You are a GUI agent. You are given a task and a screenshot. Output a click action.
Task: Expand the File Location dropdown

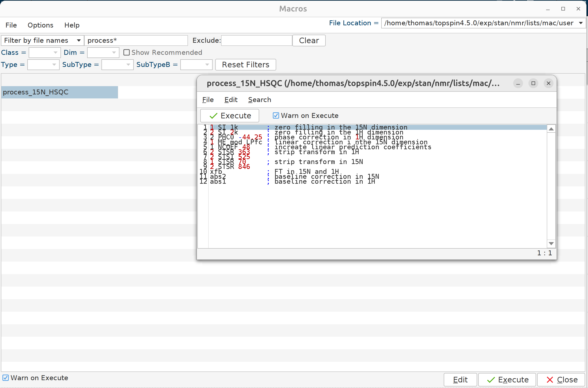pos(581,23)
